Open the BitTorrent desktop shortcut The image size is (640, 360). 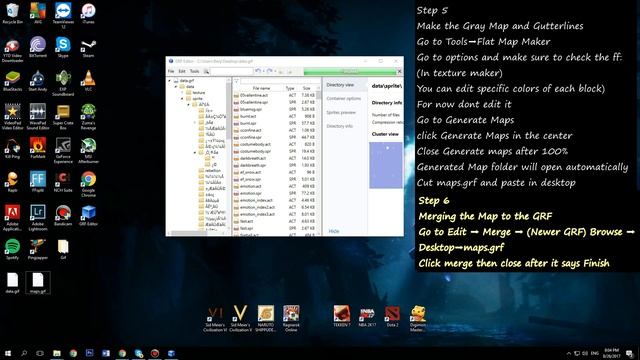[38, 47]
